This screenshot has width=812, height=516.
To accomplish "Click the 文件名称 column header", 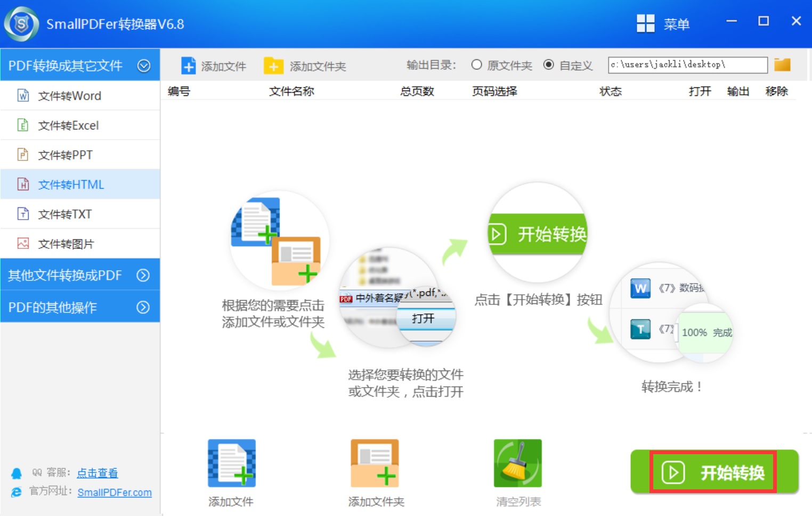I will pyautogui.click(x=291, y=91).
